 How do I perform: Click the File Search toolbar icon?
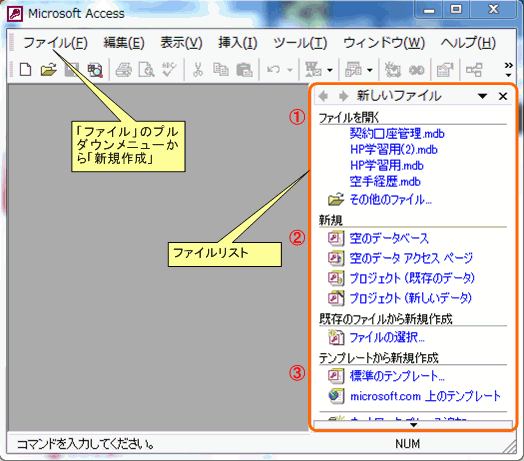tap(95, 70)
